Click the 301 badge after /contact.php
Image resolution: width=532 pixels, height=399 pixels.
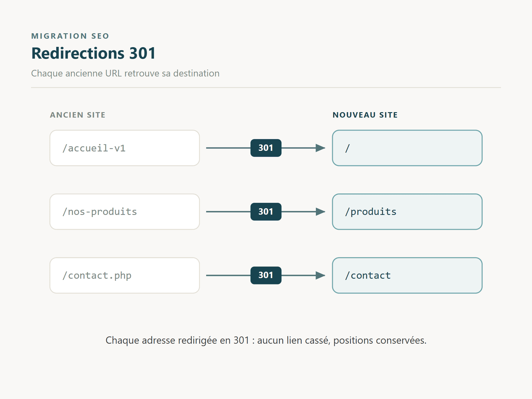(x=266, y=275)
